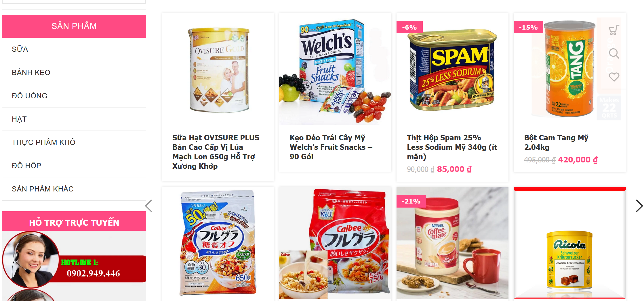Open THỰC PHẨM KHÔ category

coord(74,142)
